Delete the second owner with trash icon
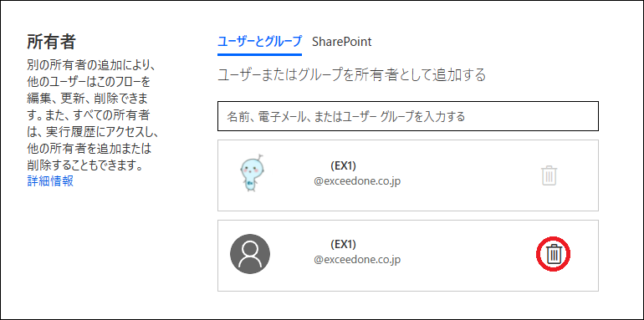 [x=554, y=254]
